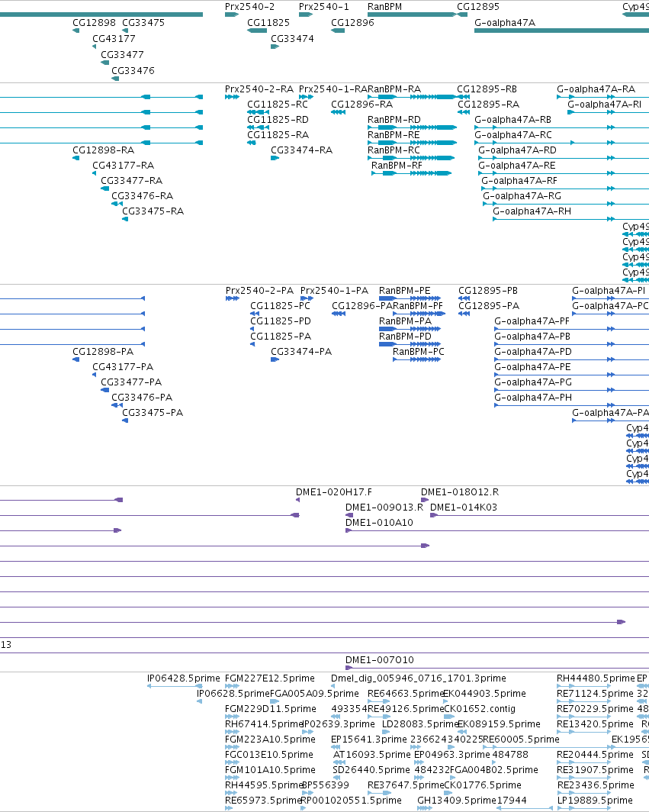
Task: Click transcript CG33474-RA
Action: pyautogui.click(x=302, y=150)
